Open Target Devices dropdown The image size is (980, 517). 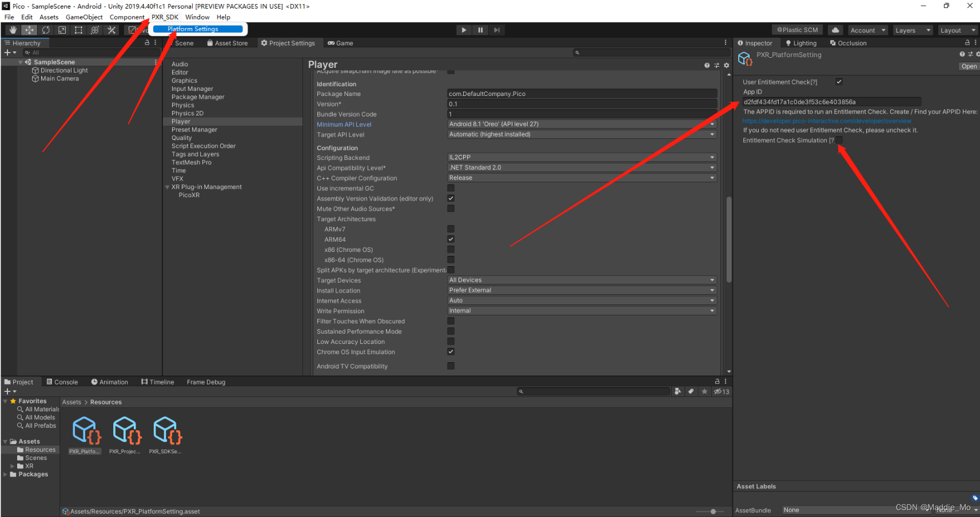582,280
